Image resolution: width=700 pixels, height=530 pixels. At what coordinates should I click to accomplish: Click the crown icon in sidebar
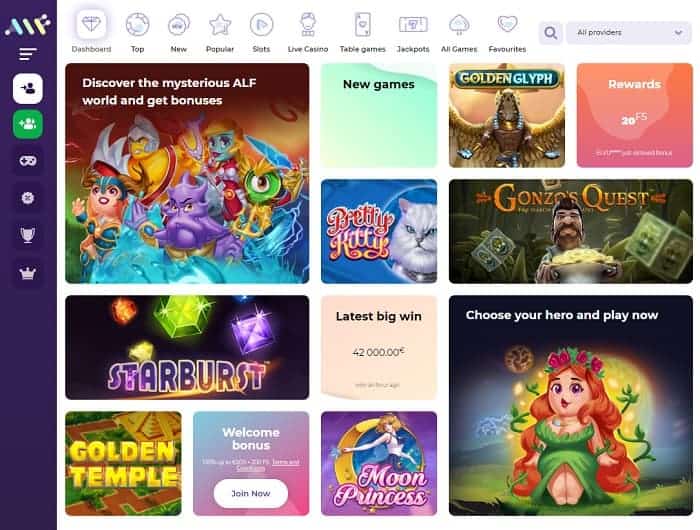[28, 273]
